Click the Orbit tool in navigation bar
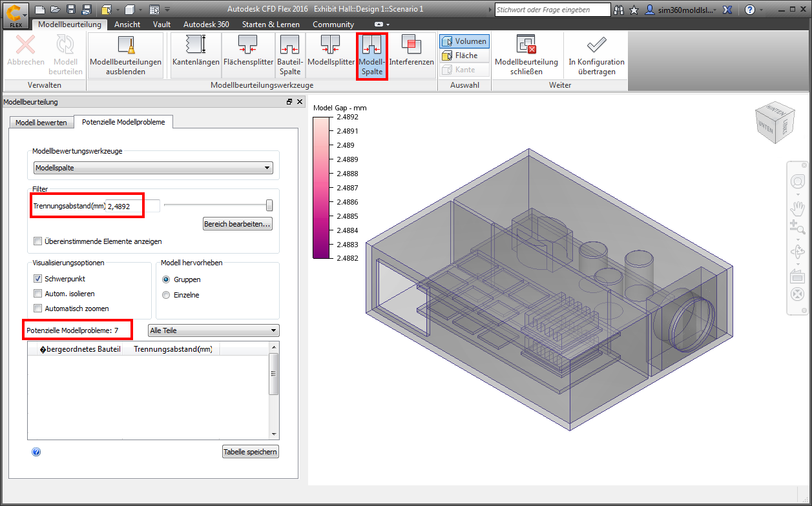812x506 pixels. pos(797,252)
